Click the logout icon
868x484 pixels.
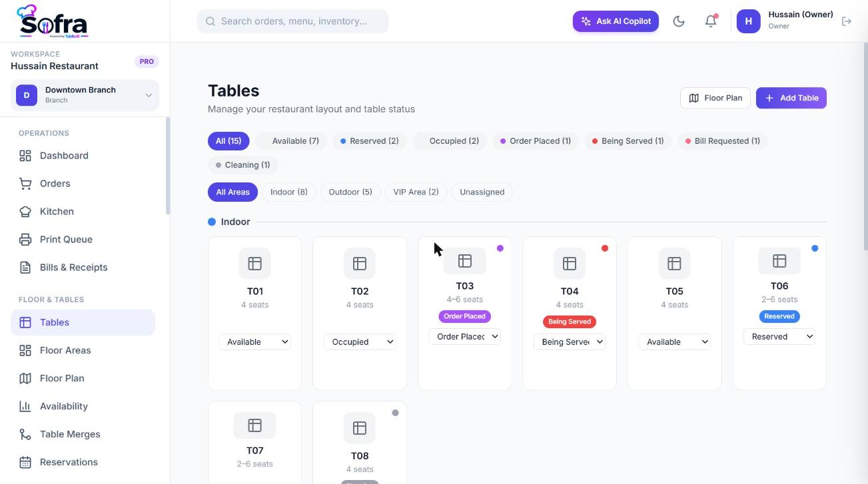(847, 21)
